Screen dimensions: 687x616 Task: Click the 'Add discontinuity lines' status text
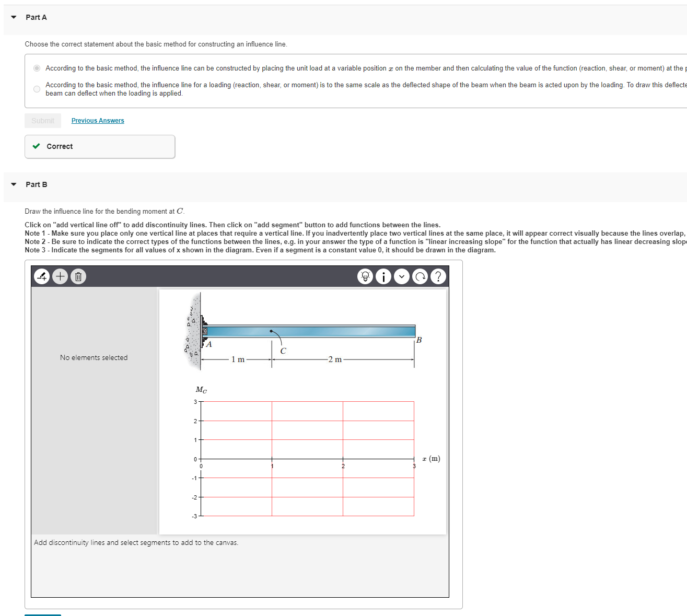pos(136,543)
